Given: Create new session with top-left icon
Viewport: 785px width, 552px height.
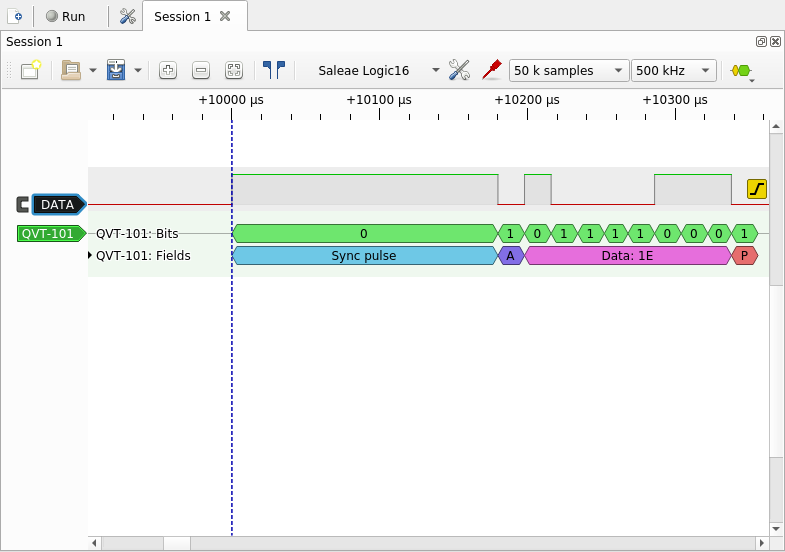Looking at the screenshot, I should click(15, 16).
